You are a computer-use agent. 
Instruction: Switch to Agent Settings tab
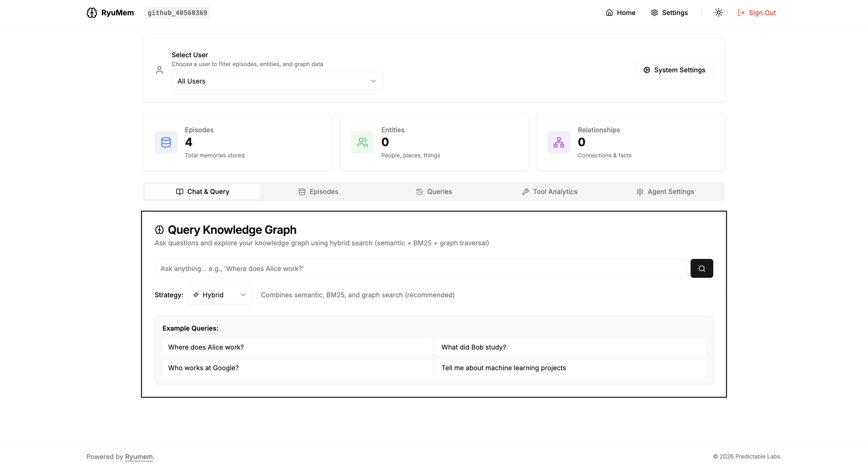click(665, 191)
